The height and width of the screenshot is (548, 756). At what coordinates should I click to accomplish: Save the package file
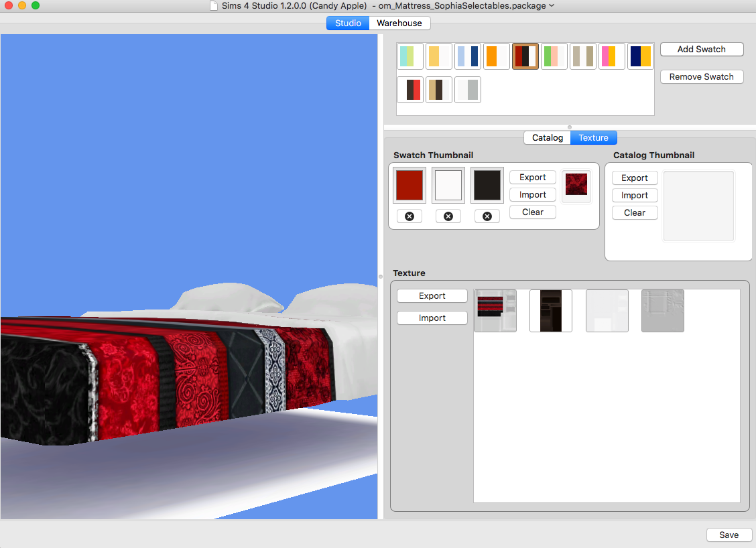(x=729, y=535)
